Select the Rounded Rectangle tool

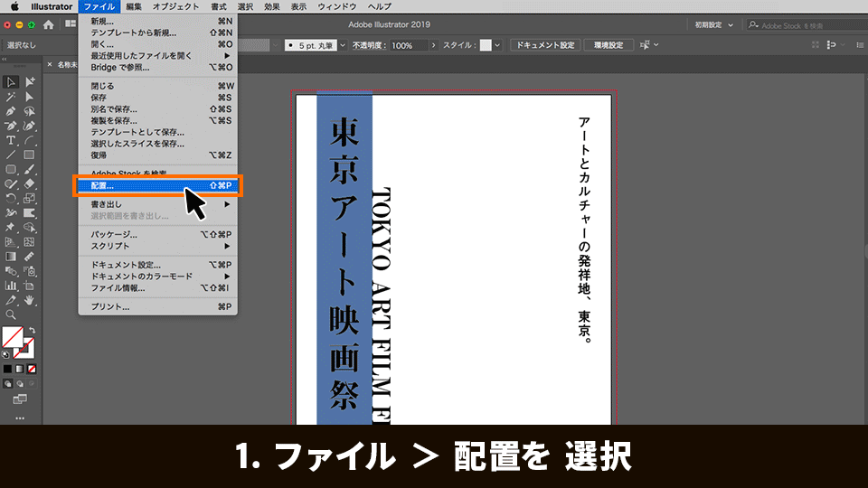click(x=11, y=169)
